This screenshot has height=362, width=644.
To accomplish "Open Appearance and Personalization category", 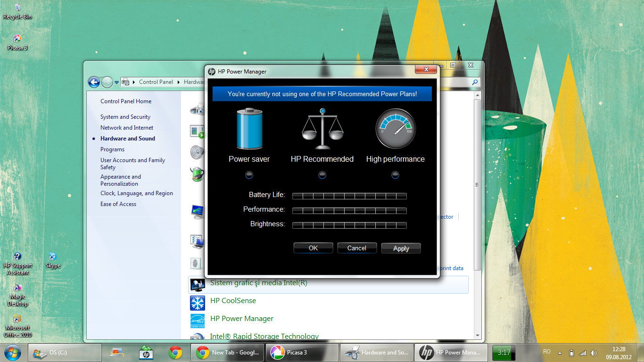I will pos(121,180).
